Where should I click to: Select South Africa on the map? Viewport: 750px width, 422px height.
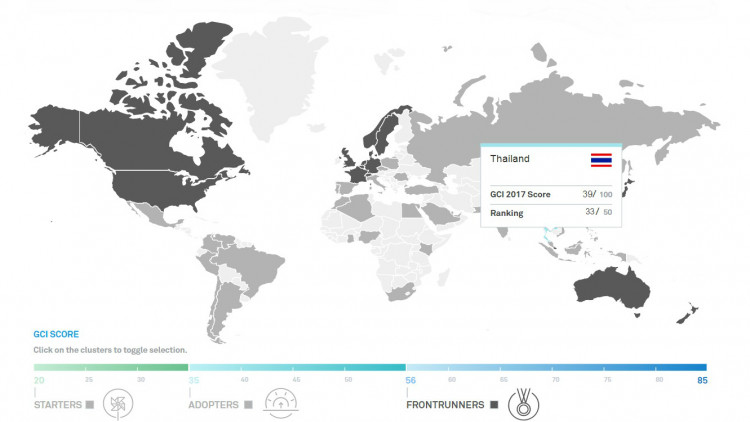(401, 292)
